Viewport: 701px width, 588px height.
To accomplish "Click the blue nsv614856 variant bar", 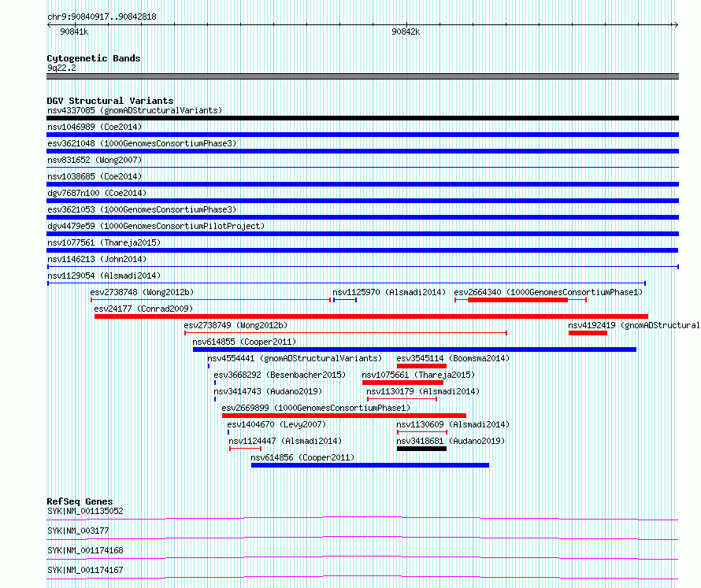I will (x=370, y=465).
